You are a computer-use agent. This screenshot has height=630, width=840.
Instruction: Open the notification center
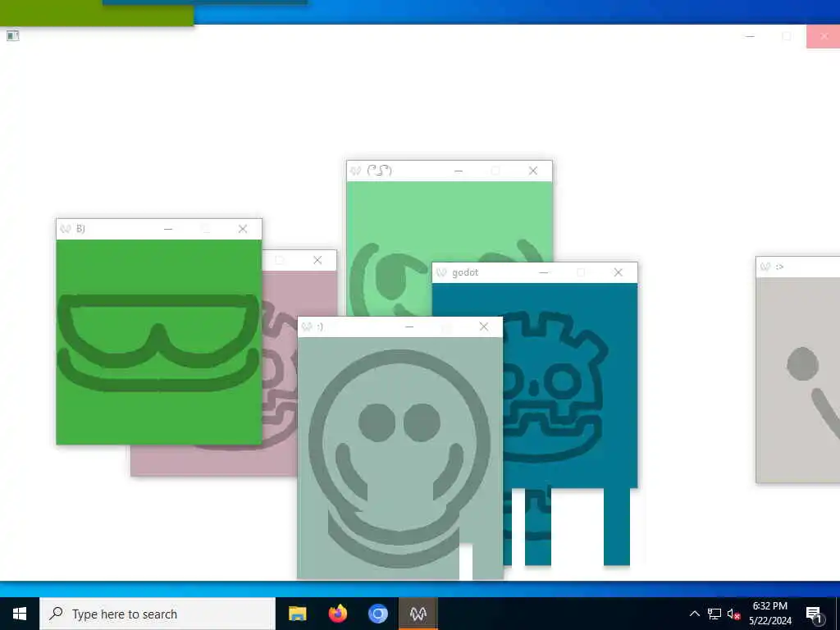point(814,614)
